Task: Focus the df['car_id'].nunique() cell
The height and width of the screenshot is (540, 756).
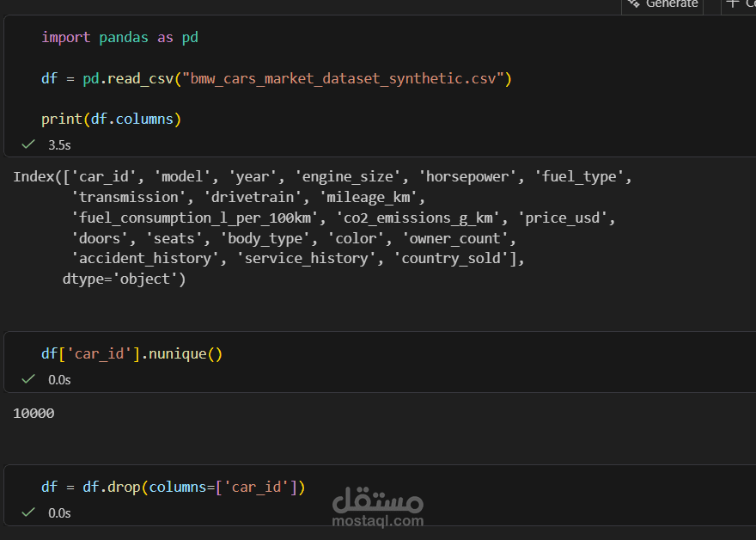Action: [x=131, y=353]
